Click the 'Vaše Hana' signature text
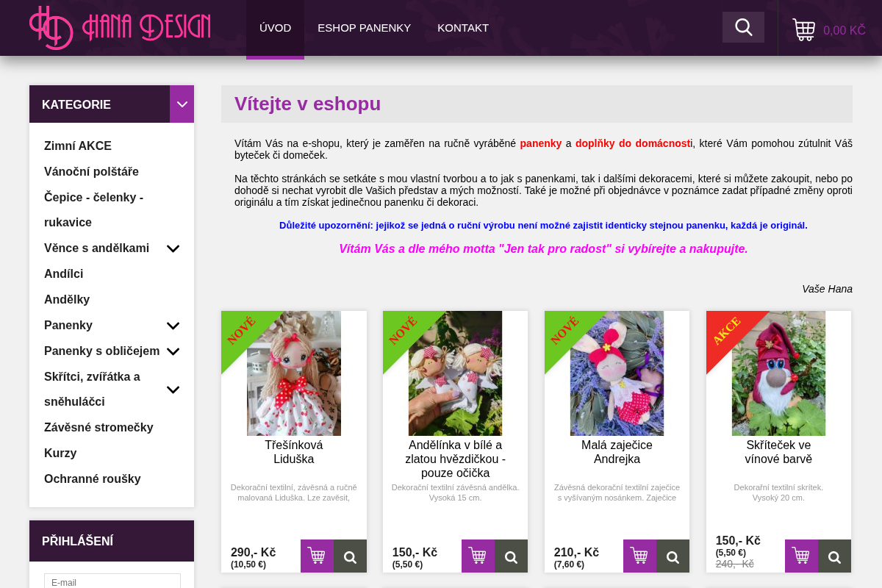The image size is (882, 588). pyautogui.click(x=827, y=289)
